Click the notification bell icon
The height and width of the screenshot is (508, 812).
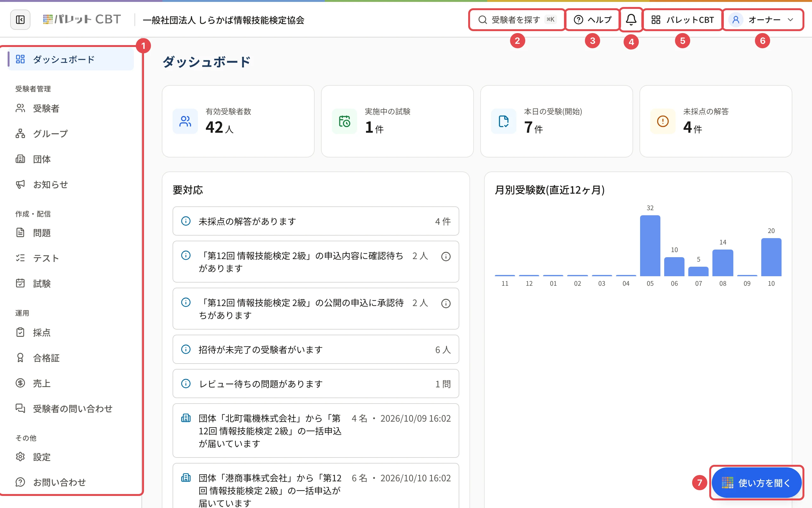tap(631, 19)
